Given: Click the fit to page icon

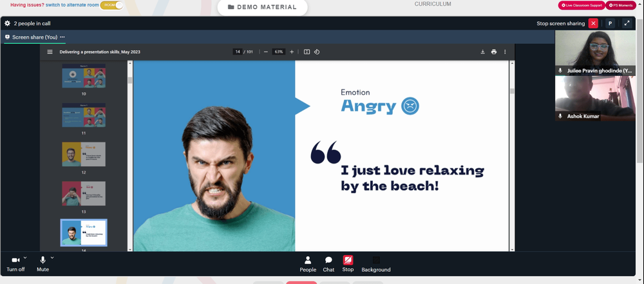Looking at the screenshot, I should (307, 52).
